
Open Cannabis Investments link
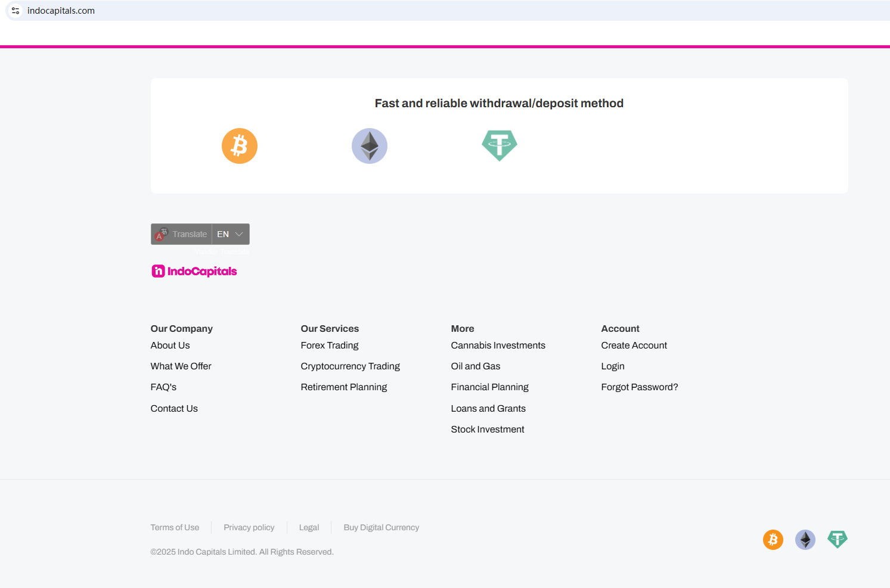498,346
